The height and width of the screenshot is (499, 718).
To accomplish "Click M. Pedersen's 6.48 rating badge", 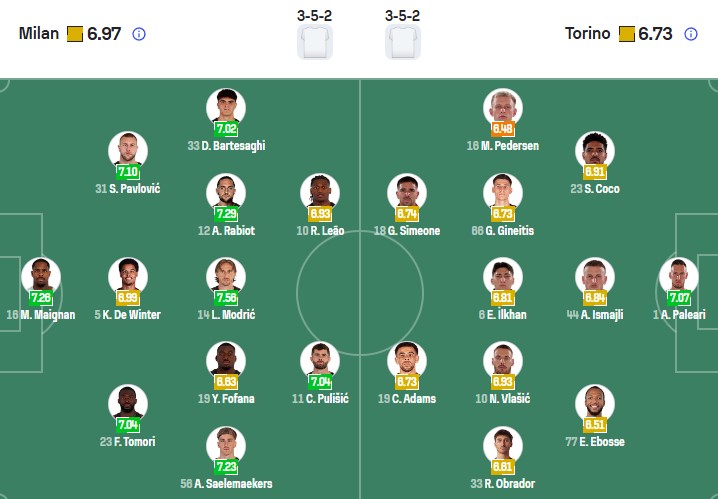I will pyautogui.click(x=502, y=129).
